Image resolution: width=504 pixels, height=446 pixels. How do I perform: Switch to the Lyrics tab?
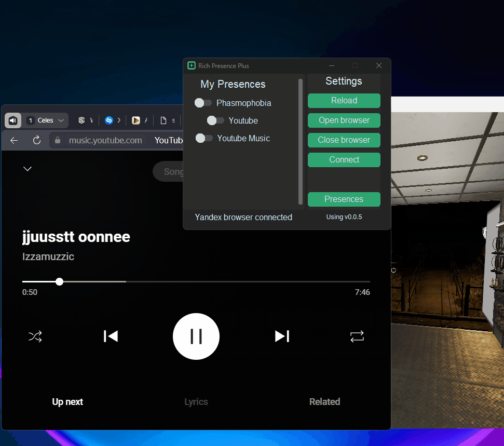[x=196, y=402]
